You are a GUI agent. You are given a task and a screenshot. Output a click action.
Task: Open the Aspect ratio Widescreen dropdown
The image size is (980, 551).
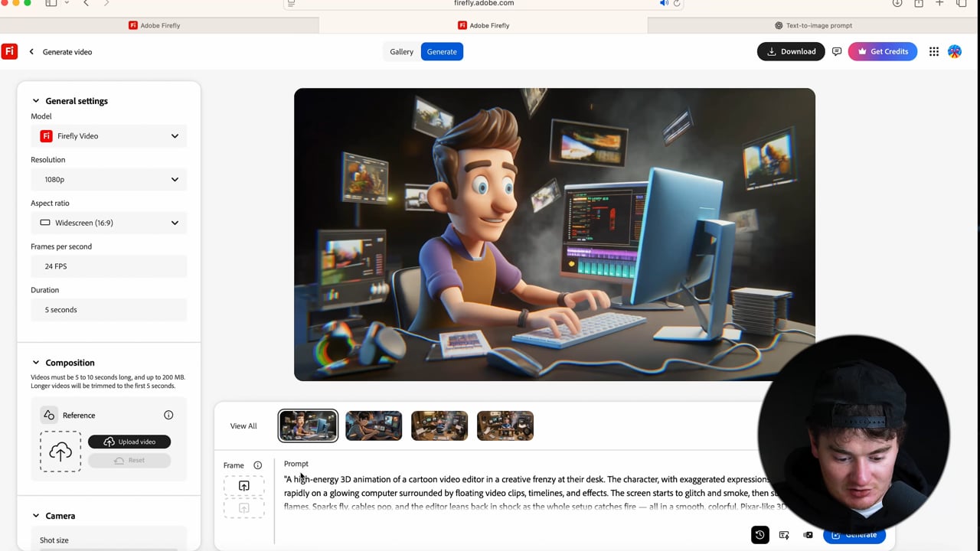[x=109, y=223]
